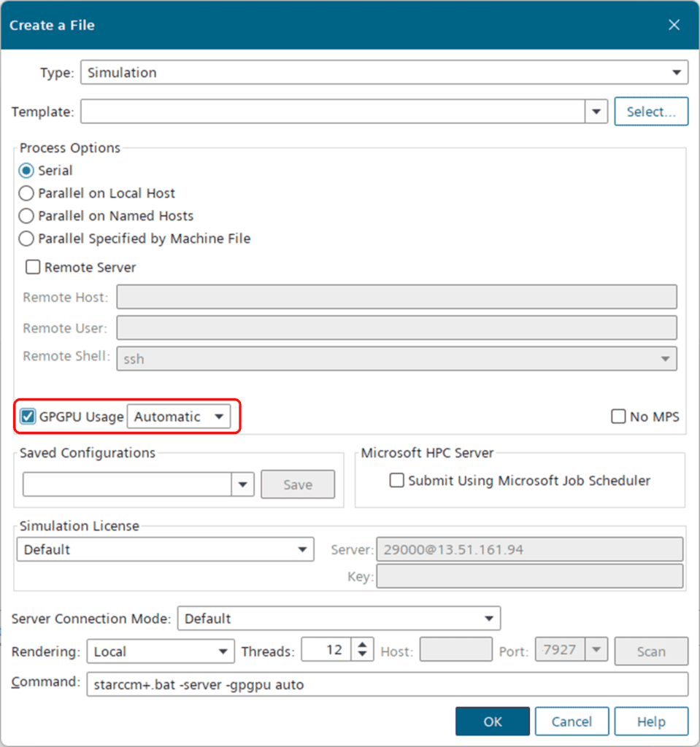
Task: Open the GPGPU Usage Automatic dropdown
Action: pyautogui.click(x=179, y=417)
